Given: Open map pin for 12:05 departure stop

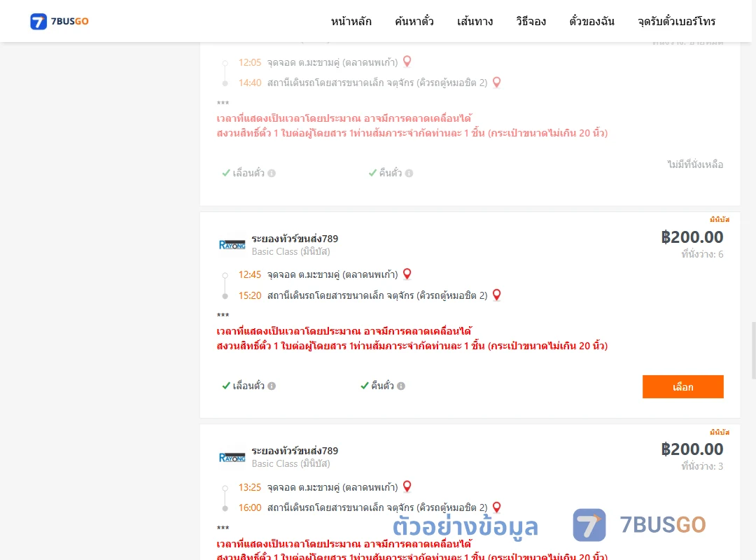Looking at the screenshot, I should pos(407,62).
